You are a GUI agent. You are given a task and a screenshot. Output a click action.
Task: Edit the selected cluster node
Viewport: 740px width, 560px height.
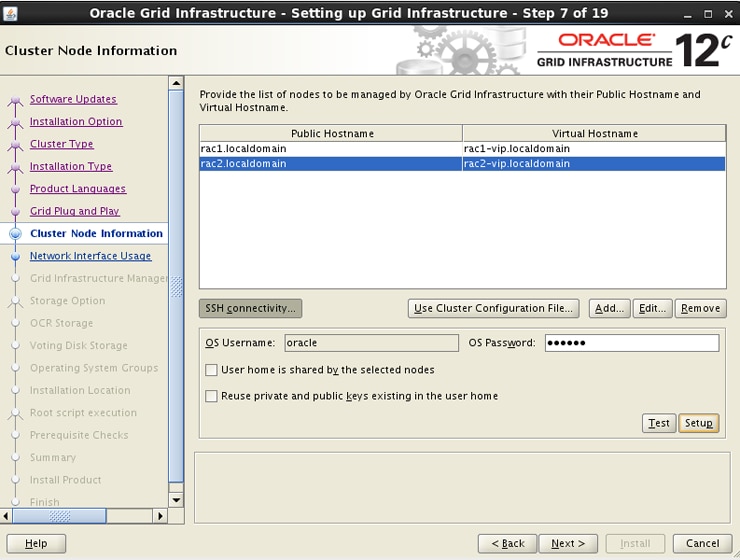(x=652, y=309)
